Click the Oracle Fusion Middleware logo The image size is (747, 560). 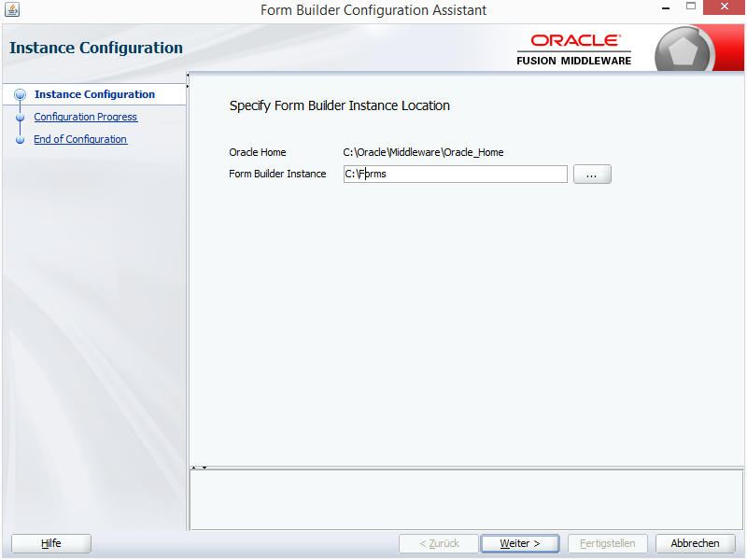[573, 49]
